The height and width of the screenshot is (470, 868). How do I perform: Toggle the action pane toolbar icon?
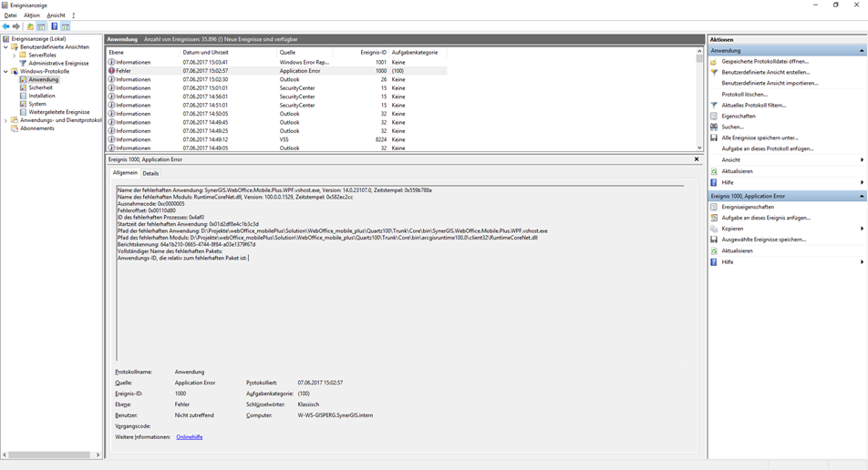click(x=66, y=26)
